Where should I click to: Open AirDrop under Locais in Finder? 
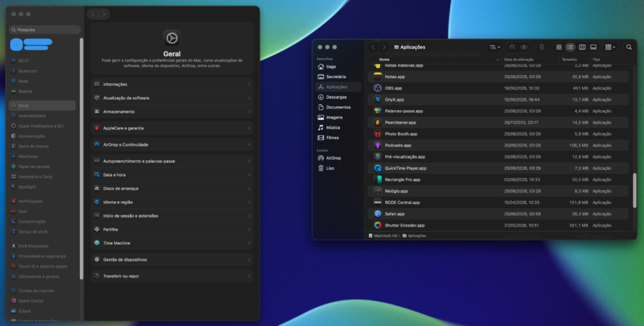click(x=338, y=158)
